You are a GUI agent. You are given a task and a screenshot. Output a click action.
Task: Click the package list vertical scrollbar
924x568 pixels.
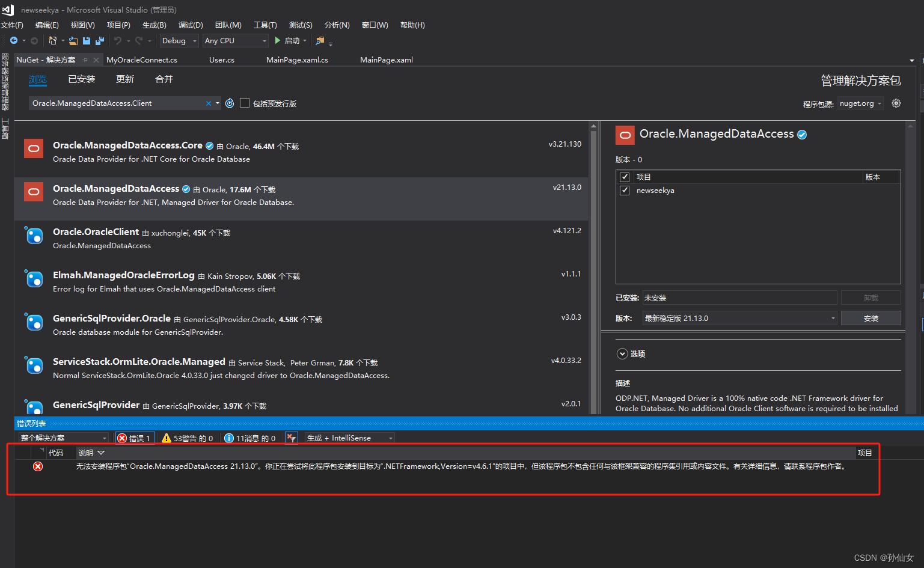tap(594, 267)
